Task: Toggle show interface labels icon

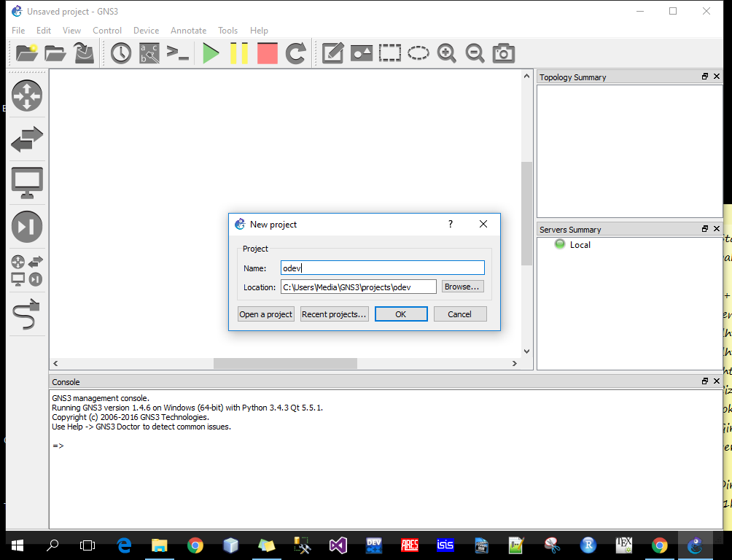Action: [x=149, y=53]
